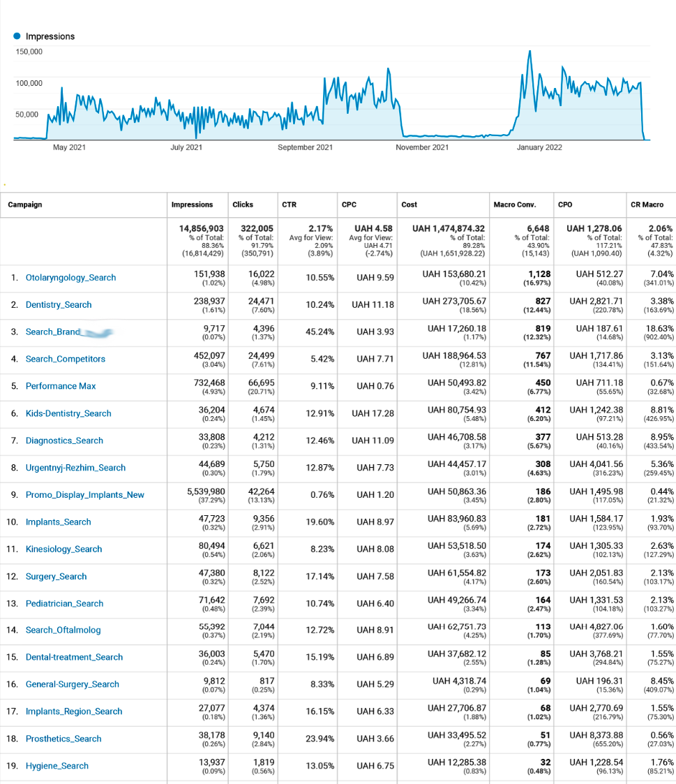This screenshot has height=784, width=676.
Task: Click the CR Macro column header
Action: pyautogui.click(x=647, y=205)
